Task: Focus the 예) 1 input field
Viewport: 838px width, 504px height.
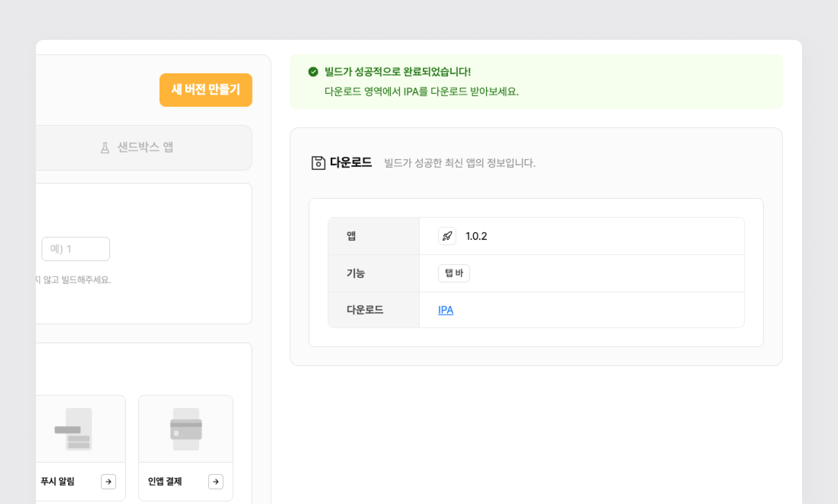Action: point(75,249)
